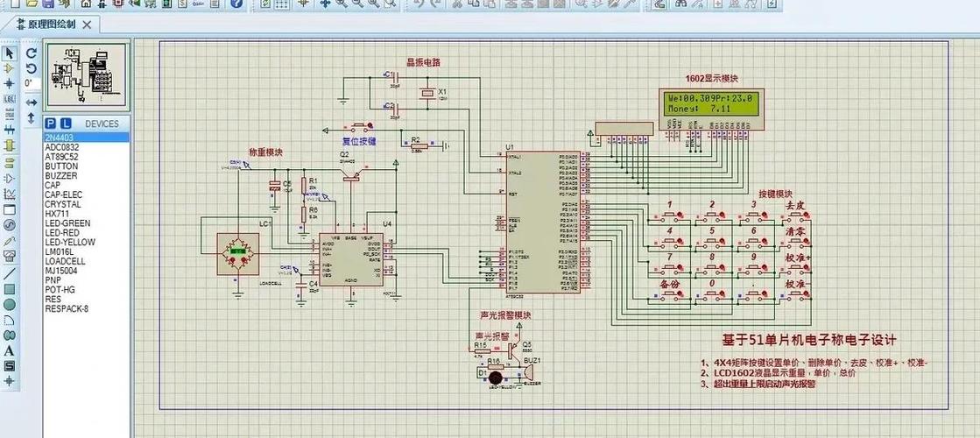The height and width of the screenshot is (438, 980).
Task: Select the Graph mode tool
Action: click(x=10, y=194)
